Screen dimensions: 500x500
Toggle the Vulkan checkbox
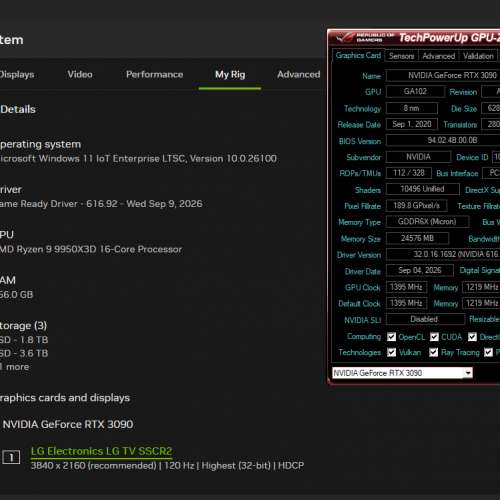coord(391,352)
